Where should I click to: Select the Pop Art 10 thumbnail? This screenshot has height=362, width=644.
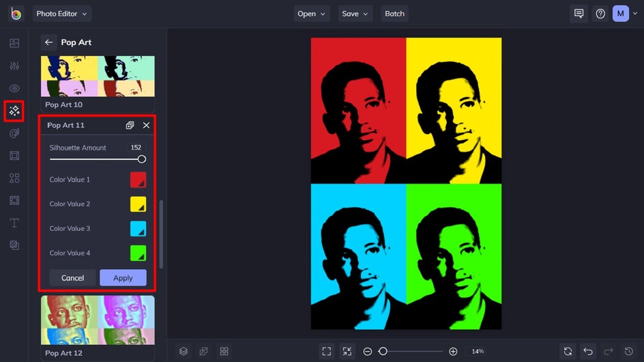pos(98,76)
